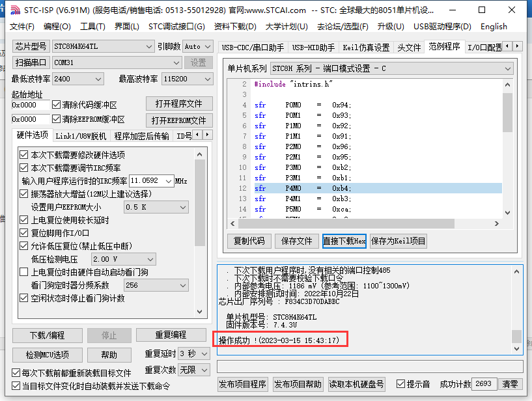532x401 pixels.
Task: Click 下载/编程 button
Action: (x=47, y=335)
